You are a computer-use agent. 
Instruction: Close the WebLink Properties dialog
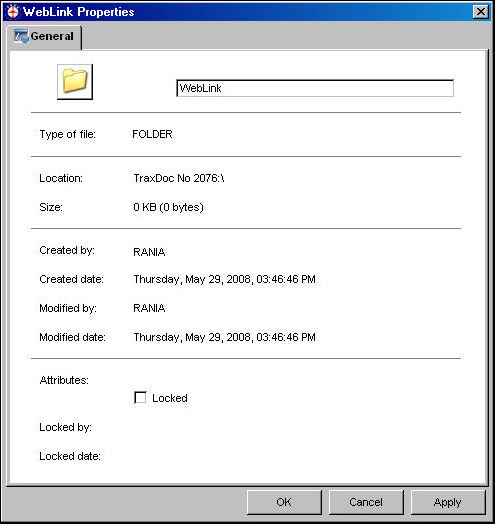(481, 12)
